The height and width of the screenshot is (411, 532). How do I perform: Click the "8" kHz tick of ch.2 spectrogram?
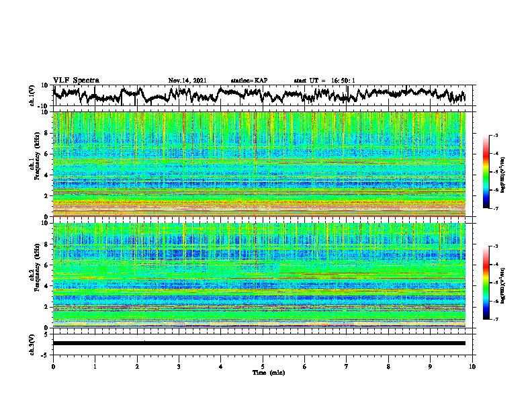pos(47,244)
